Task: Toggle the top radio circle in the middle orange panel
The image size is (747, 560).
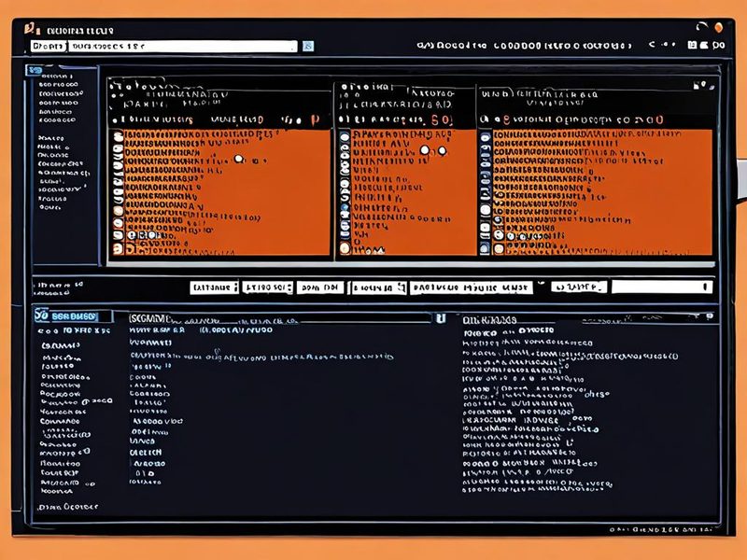Action: tap(345, 138)
